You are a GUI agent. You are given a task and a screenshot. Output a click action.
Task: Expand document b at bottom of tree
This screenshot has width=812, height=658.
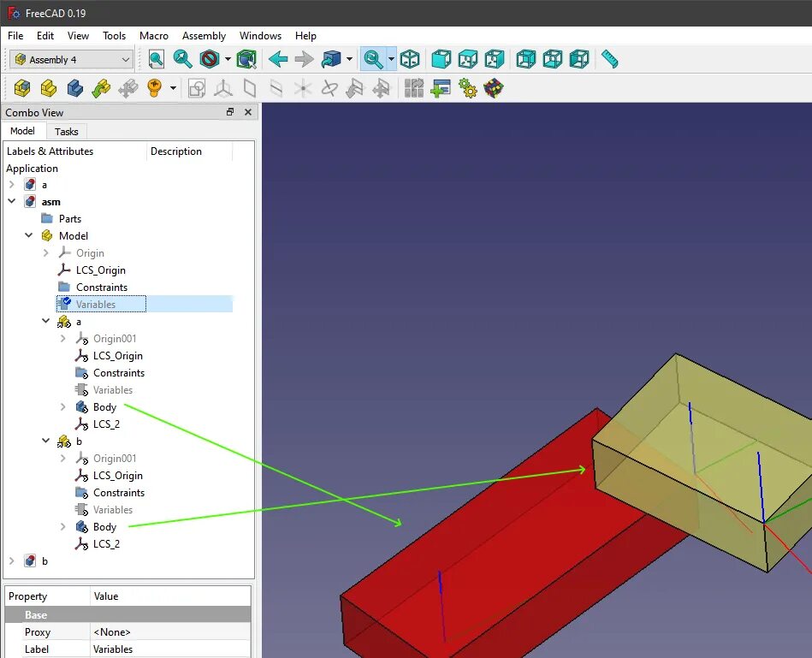(x=11, y=560)
